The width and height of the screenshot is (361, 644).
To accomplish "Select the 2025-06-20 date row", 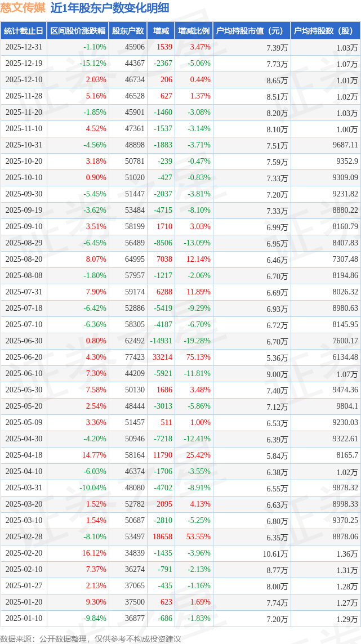I will (24, 357).
